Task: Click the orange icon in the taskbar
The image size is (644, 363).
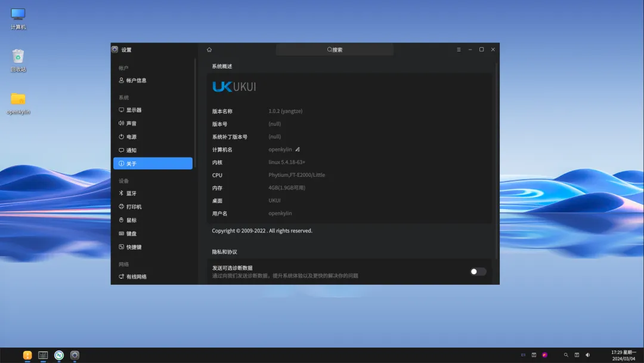Action: (27, 355)
